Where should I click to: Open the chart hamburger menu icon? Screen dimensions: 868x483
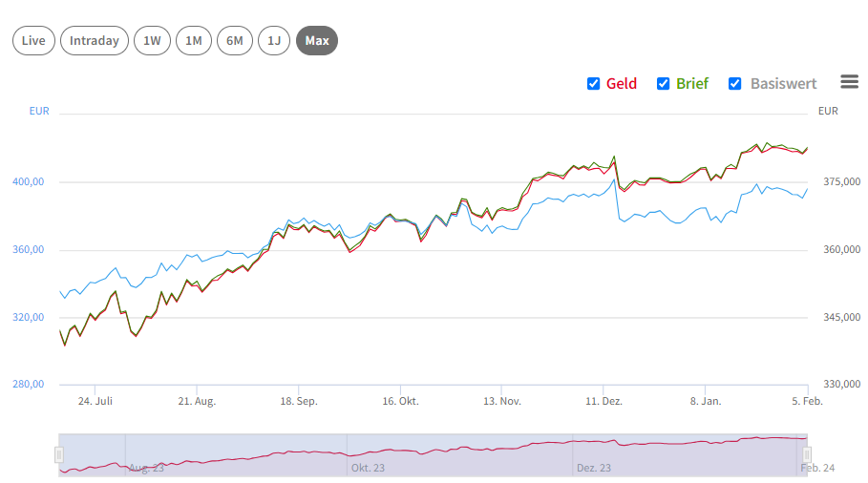click(x=849, y=82)
